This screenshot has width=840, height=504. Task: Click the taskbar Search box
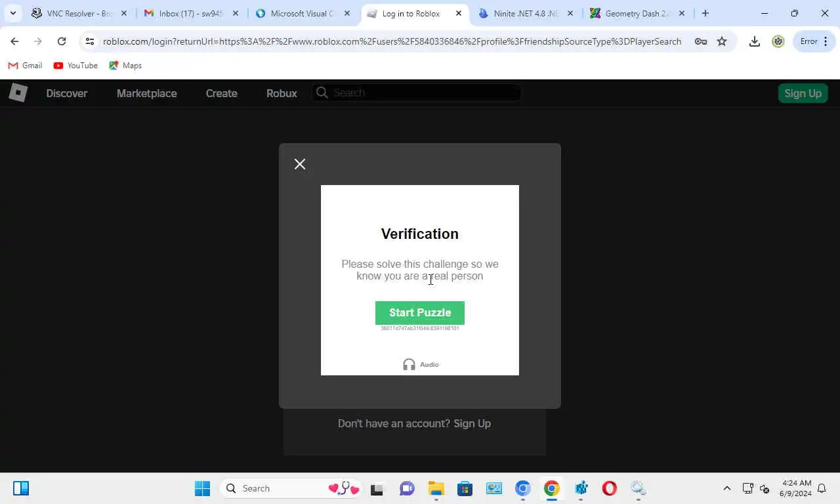[291, 488]
